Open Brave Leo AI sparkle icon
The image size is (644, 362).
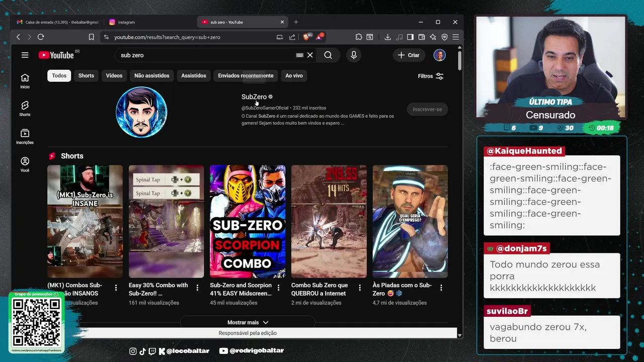tap(433, 37)
